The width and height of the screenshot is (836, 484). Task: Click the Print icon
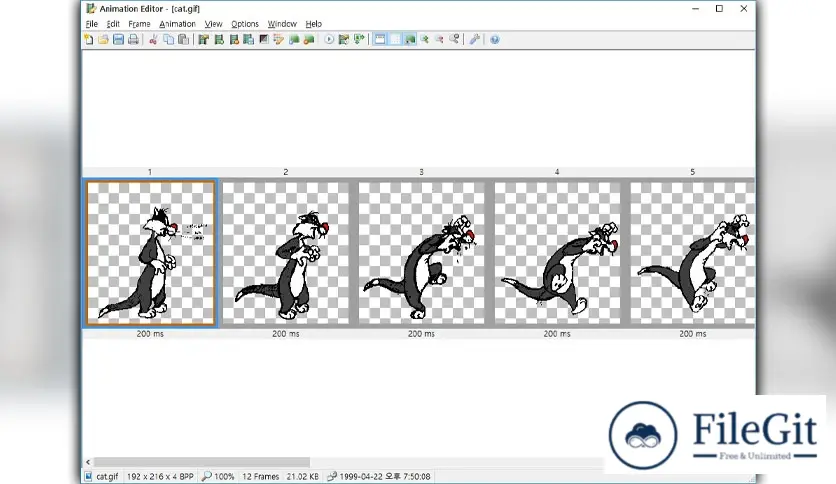(133, 39)
